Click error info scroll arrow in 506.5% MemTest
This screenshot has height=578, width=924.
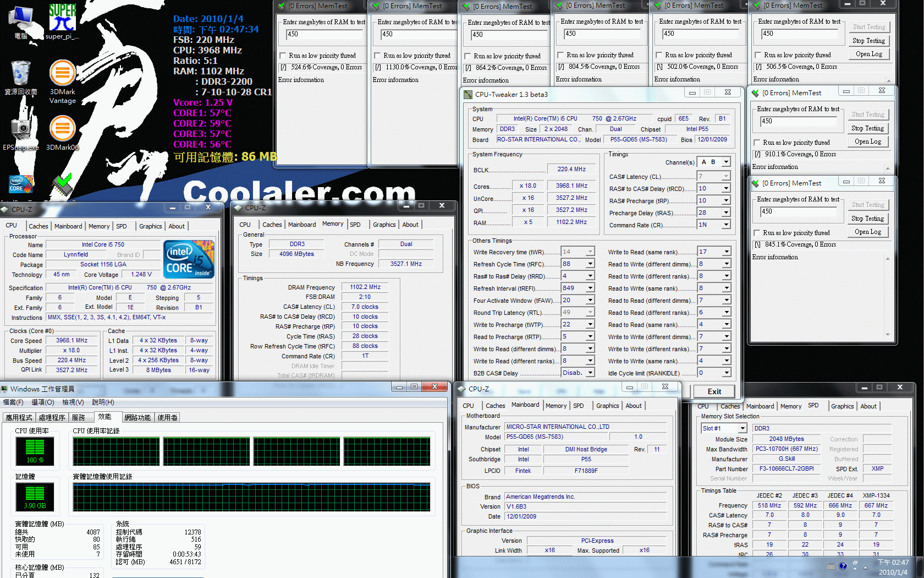[x=889, y=80]
